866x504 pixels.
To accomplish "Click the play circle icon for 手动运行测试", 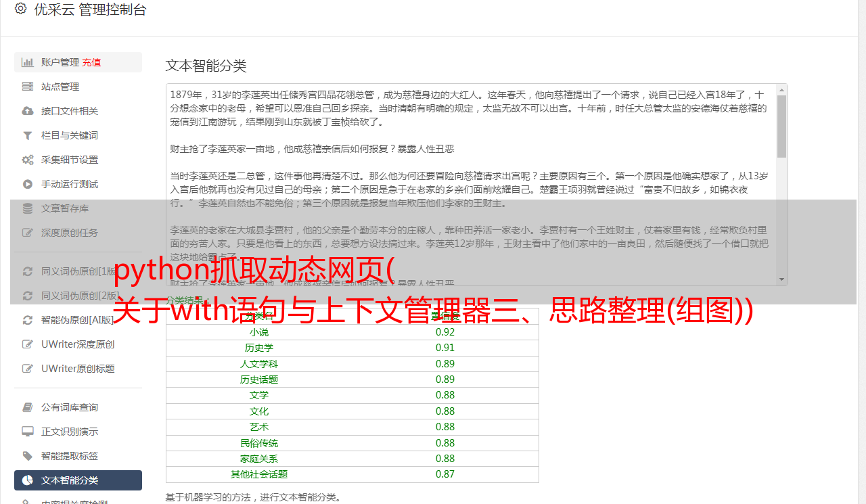I will point(27,184).
